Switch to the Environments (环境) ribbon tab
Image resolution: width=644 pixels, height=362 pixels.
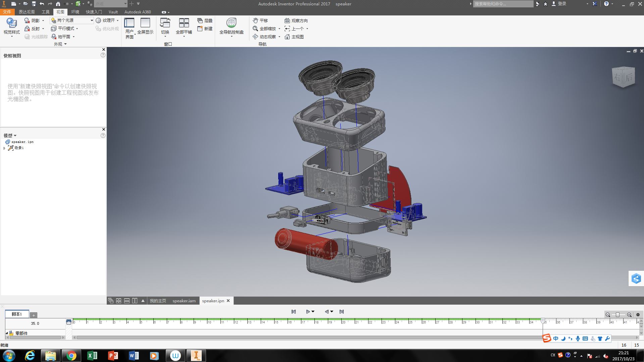click(x=75, y=12)
